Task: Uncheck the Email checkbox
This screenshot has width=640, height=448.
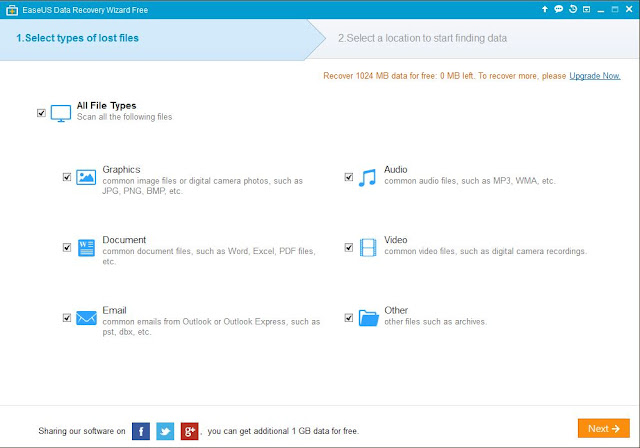Action: click(67, 317)
